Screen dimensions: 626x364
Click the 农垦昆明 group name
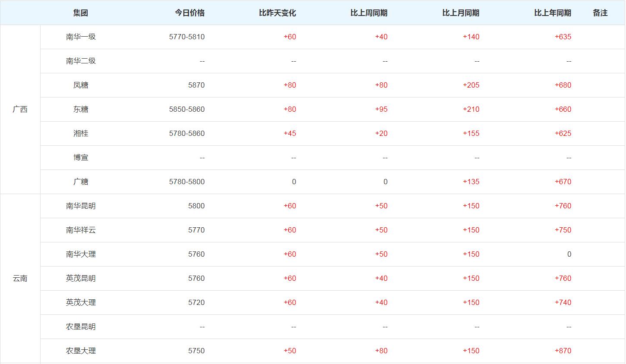(81, 326)
